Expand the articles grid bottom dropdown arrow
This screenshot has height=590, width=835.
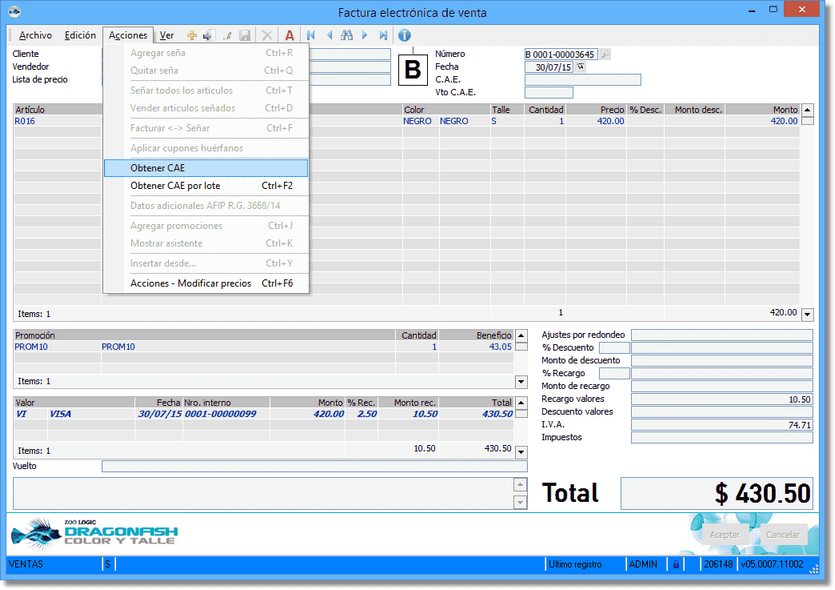[807, 314]
